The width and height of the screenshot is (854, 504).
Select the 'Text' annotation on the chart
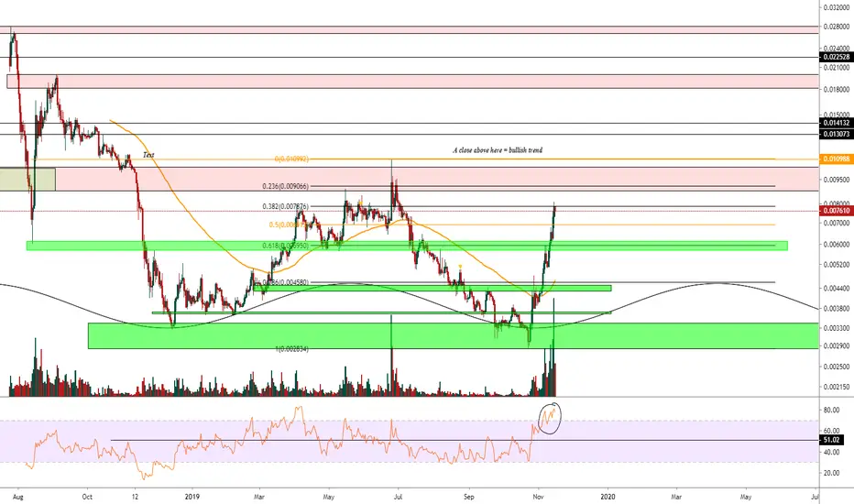click(x=148, y=155)
